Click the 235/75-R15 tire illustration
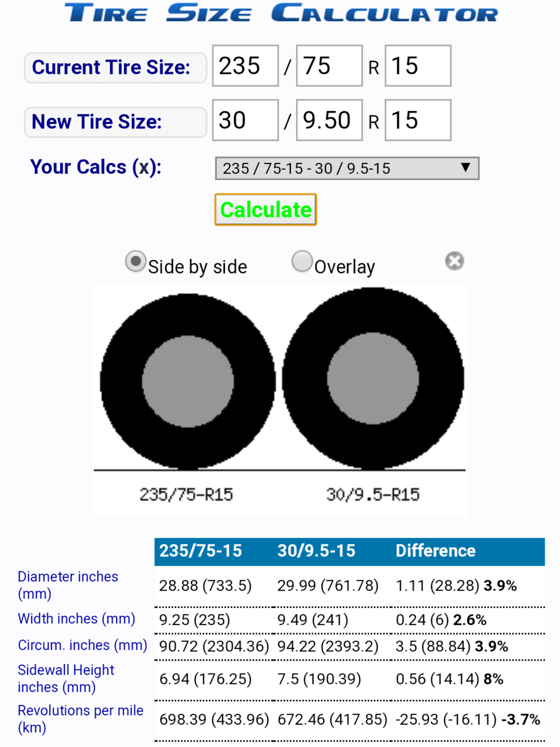 [188, 382]
